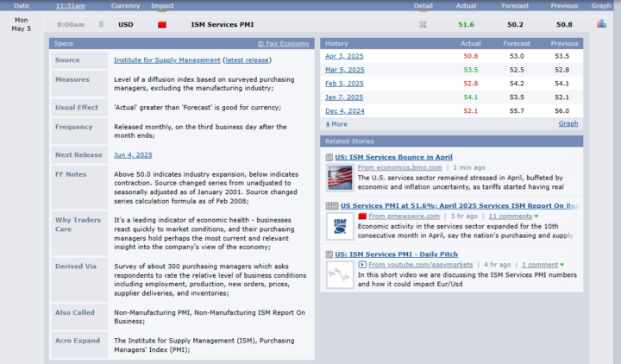This screenshot has height=364, width=621.
Task: Click the top Previous column header
Action: [564, 6]
